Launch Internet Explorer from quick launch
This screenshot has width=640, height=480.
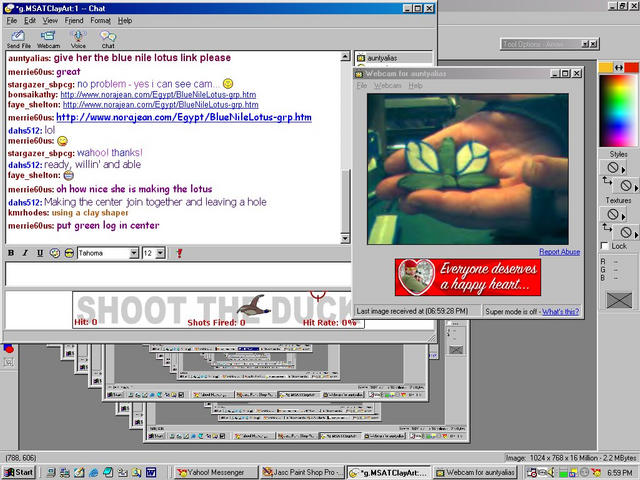[x=93, y=473]
